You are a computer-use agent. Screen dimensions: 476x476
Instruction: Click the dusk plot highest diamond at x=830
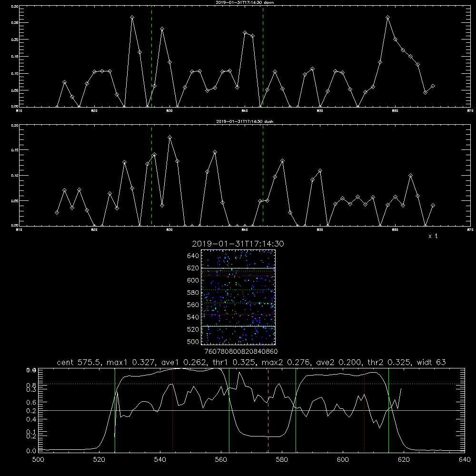(x=170, y=138)
